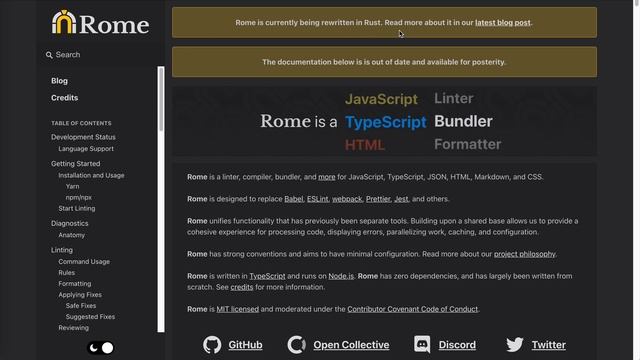Select Yarn in the table of contents
Screen dimensions: 640x360
[x=73, y=187]
